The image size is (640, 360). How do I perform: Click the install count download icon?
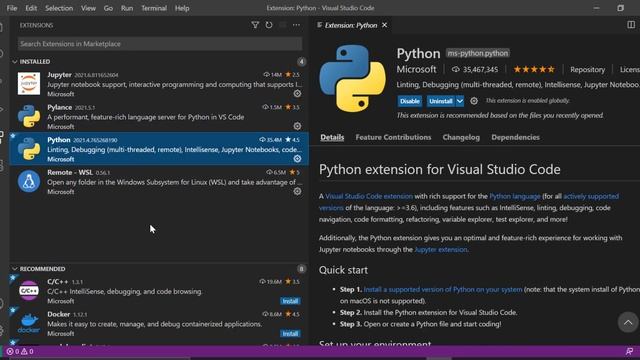click(456, 69)
